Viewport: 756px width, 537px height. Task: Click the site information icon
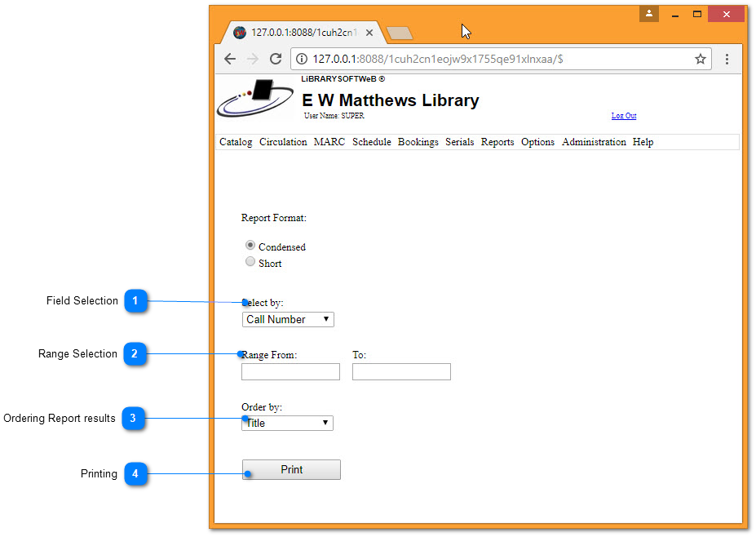302,59
